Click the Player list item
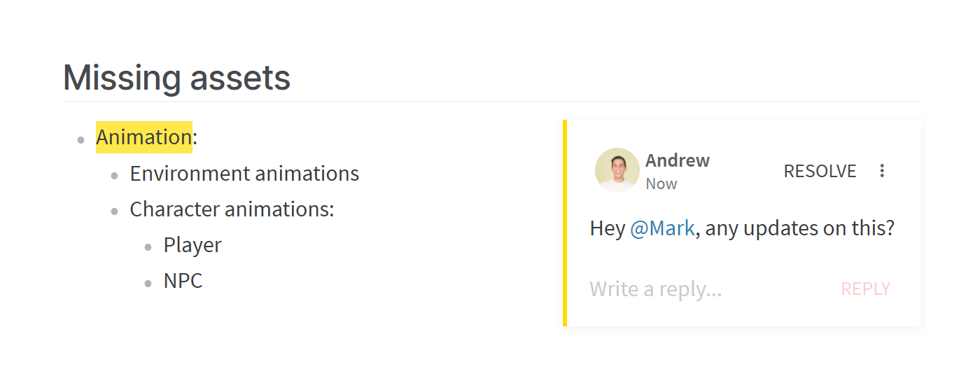Image resolution: width=980 pixels, height=388 pixels. [192, 244]
